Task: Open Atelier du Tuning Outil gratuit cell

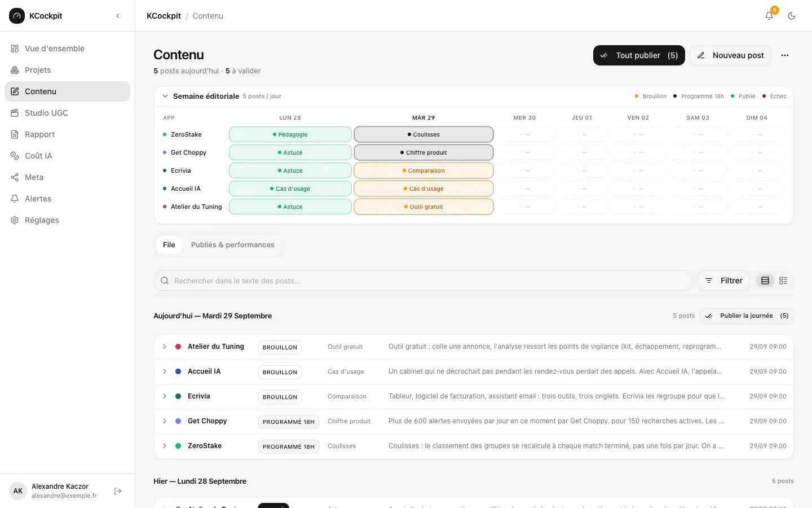Action: pyautogui.click(x=423, y=207)
